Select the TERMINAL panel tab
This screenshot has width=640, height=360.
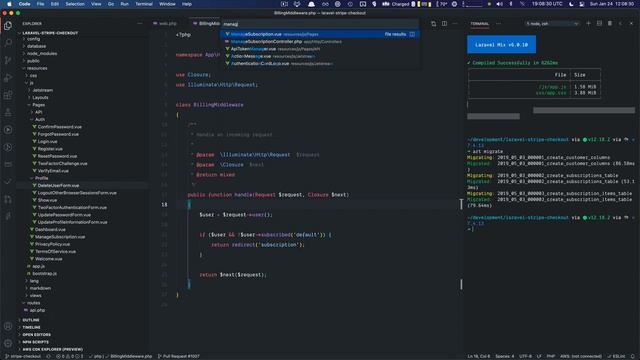(480, 24)
